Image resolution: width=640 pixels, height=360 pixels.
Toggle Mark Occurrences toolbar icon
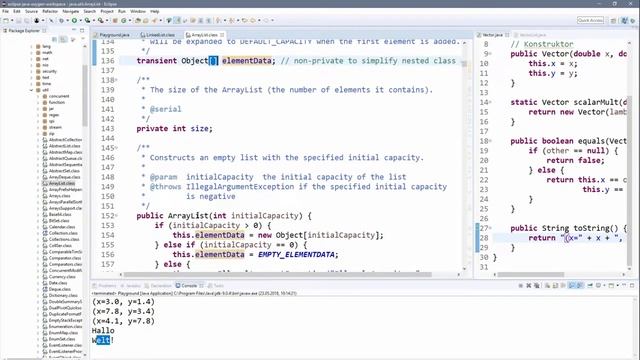pos(177,20)
